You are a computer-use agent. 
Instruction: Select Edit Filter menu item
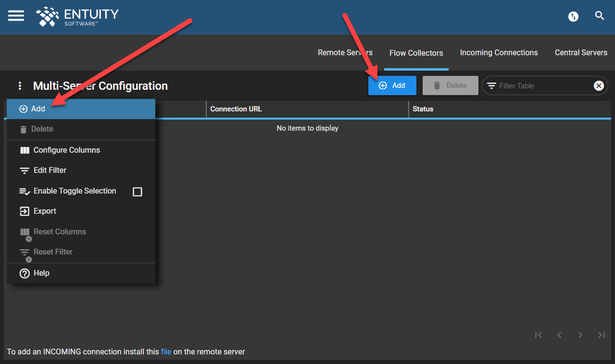(x=81, y=170)
